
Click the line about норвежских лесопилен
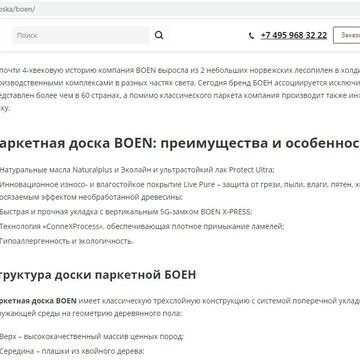tap(180, 70)
